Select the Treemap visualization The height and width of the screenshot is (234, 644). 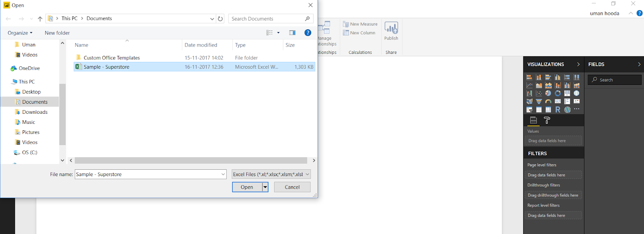567,93
